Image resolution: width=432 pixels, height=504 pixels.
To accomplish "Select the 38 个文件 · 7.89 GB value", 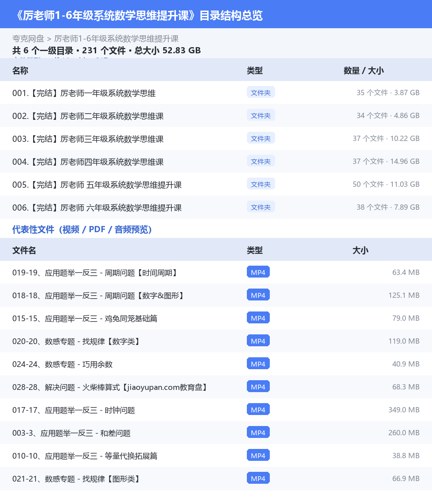I will click(388, 208).
